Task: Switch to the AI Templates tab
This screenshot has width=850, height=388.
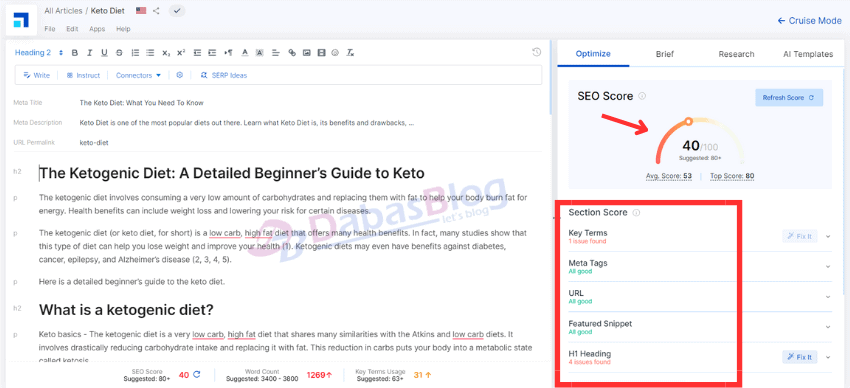Action: coord(808,54)
